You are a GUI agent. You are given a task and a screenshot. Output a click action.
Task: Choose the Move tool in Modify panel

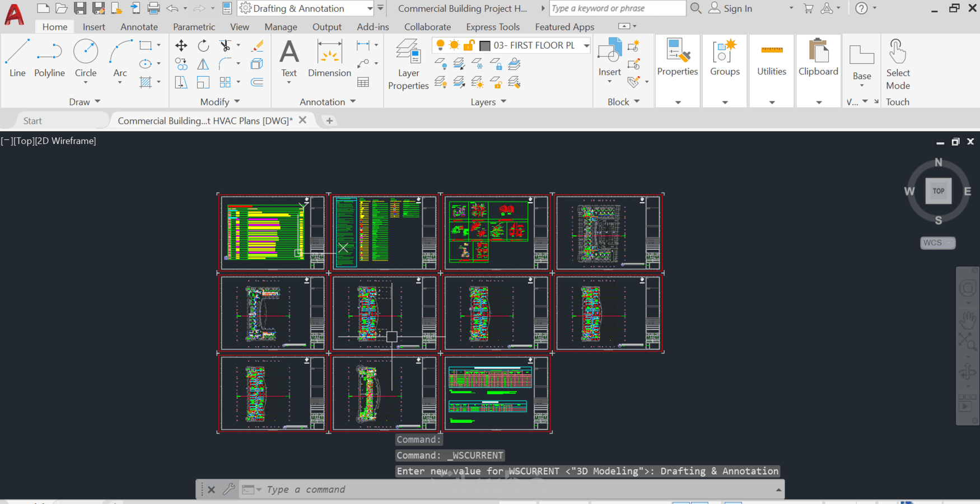(x=181, y=46)
